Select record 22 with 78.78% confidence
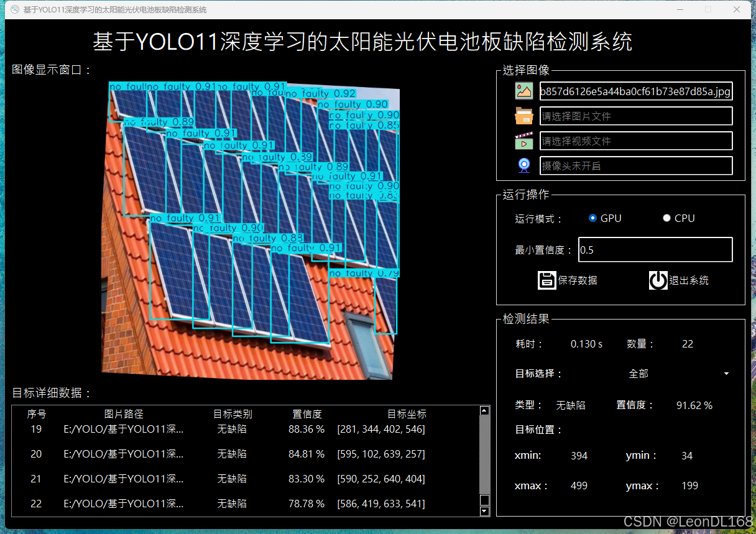Screen dimensions: 756x534 [x=249, y=504]
